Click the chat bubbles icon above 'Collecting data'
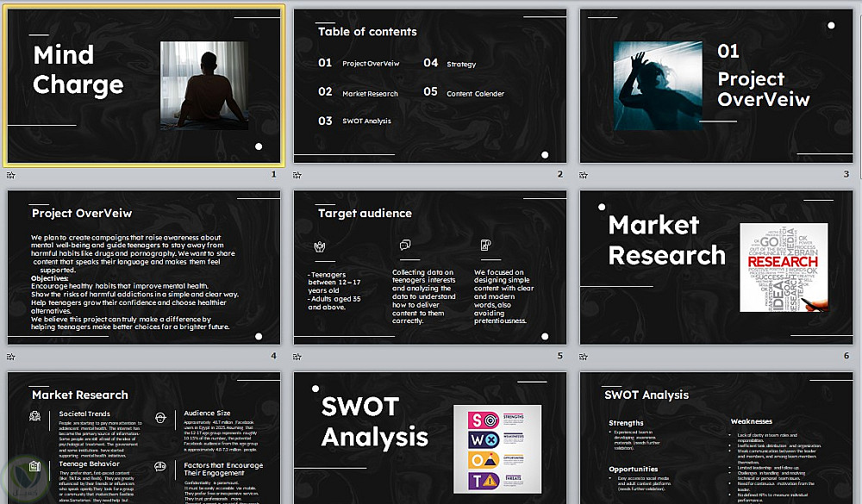Screen dimensions: 862x504 405,245
